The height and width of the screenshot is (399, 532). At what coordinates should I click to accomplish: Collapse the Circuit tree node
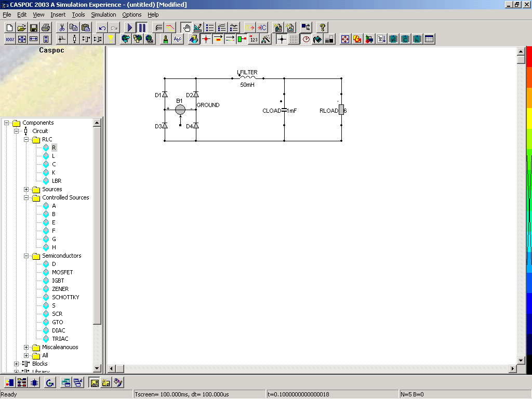coord(16,131)
